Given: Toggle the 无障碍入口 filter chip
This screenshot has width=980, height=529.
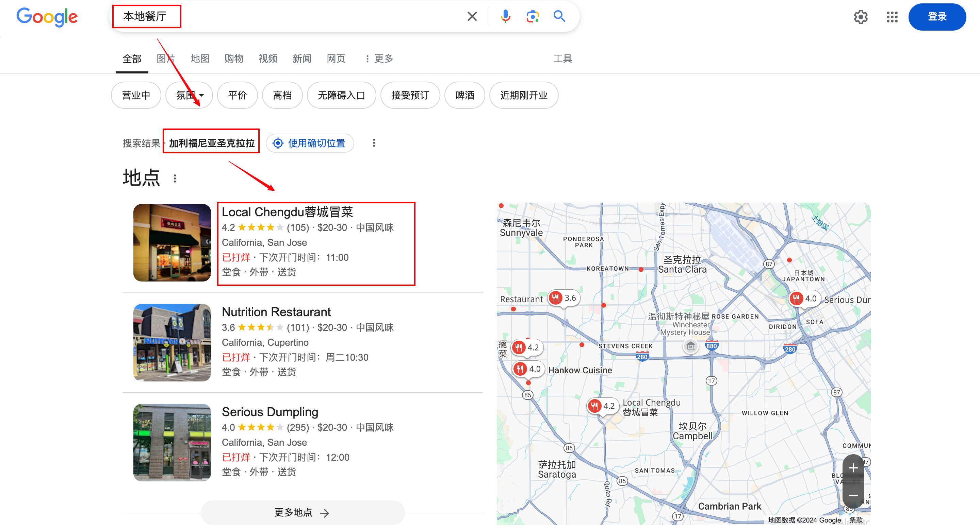Looking at the screenshot, I should 341,95.
